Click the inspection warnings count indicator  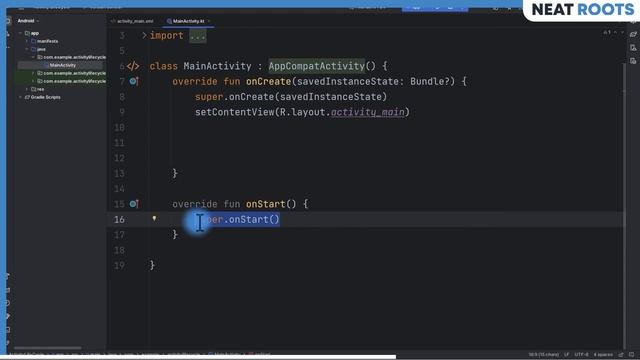(x=607, y=32)
